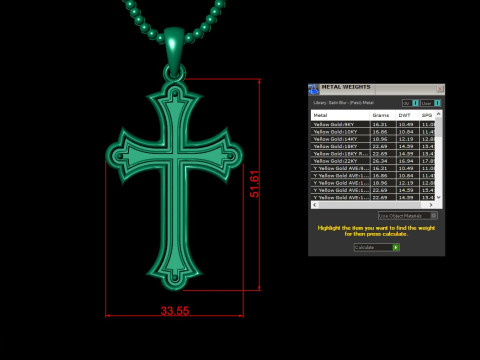Select the Yellow Gold:14KY row
Screen dimensions: 480x360
pos(373,139)
